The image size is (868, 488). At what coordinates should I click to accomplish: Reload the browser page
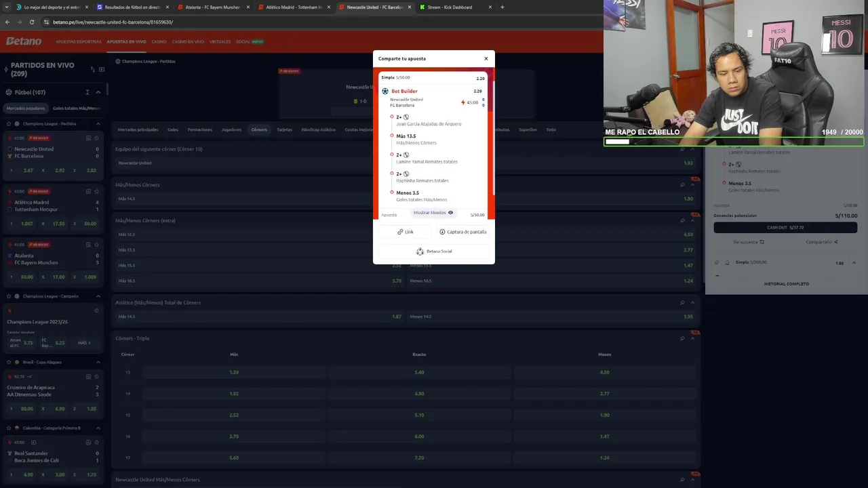coord(31,22)
